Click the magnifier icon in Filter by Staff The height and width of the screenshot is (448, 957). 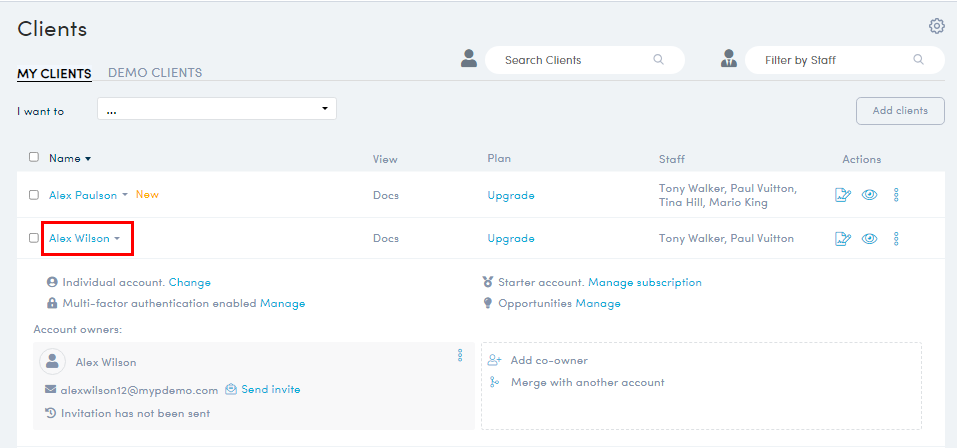click(x=918, y=60)
